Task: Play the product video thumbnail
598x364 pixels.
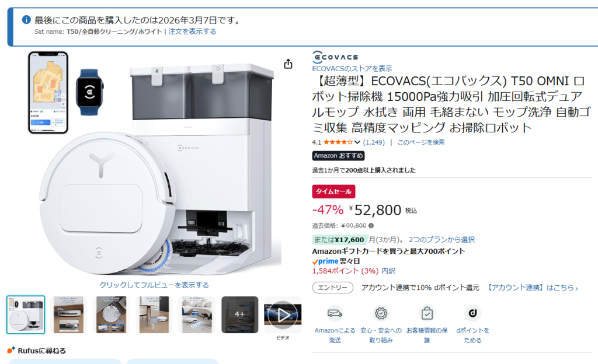Action: pyautogui.click(x=283, y=315)
